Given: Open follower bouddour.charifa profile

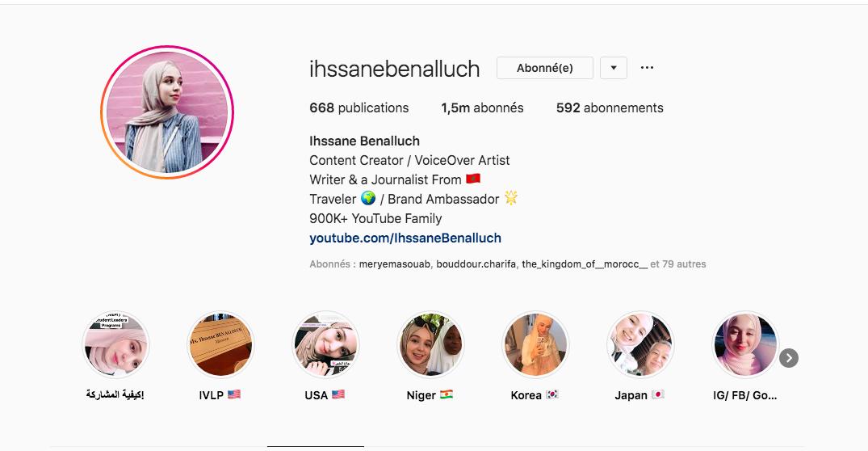Looking at the screenshot, I should point(476,264).
